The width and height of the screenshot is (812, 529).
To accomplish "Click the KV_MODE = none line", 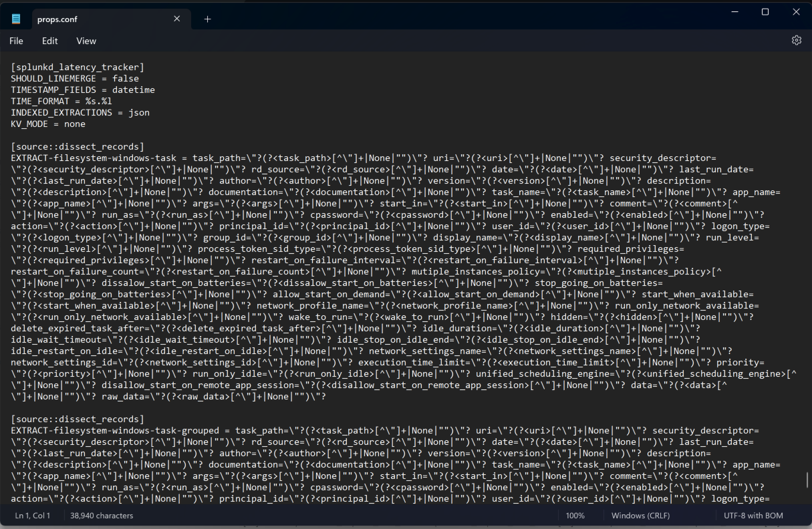I will pyautogui.click(x=48, y=124).
